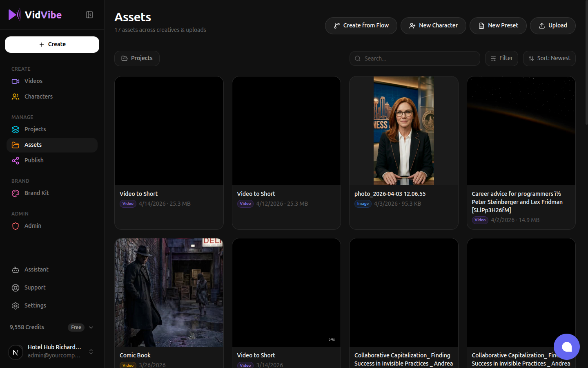Click the Publish share icon
The image size is (588, 368).
click(x=16, y=161)
